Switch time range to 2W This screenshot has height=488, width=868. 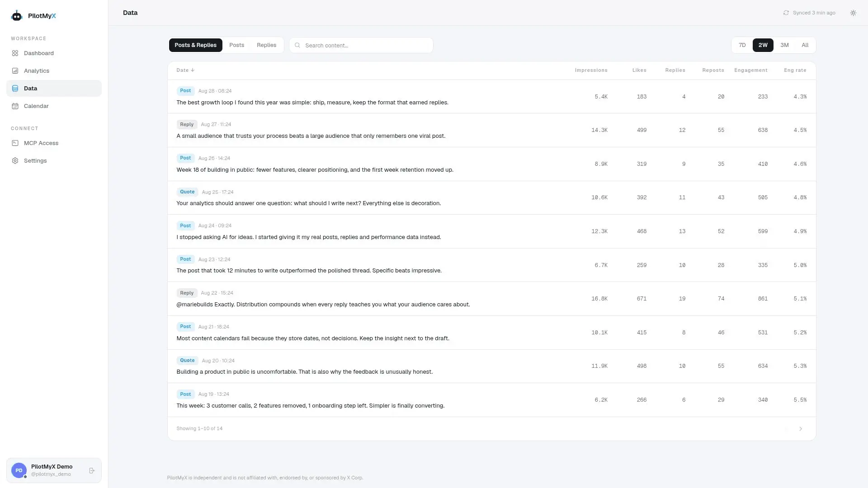pyautogui.click(x=763, y=45)
